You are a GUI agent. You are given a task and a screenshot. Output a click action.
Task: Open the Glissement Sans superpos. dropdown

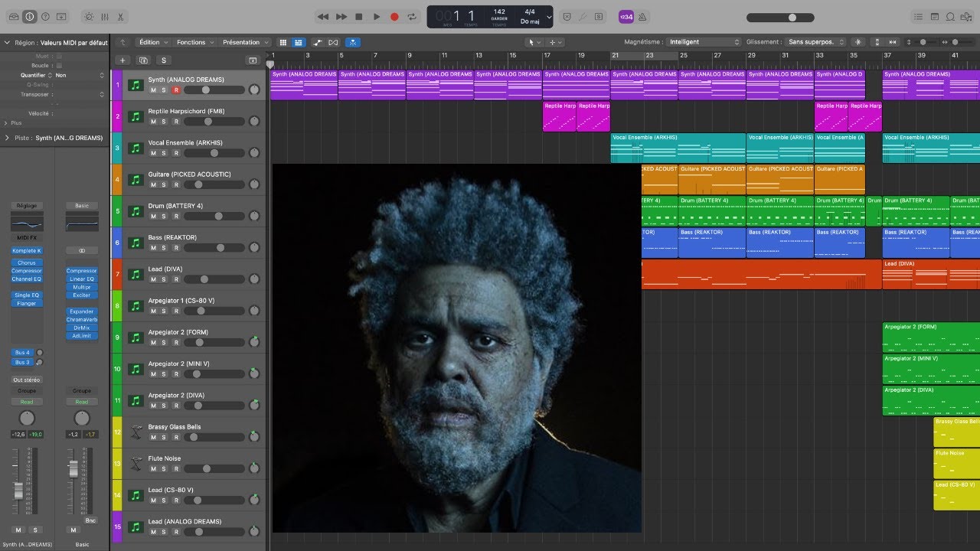coord(816,42)
